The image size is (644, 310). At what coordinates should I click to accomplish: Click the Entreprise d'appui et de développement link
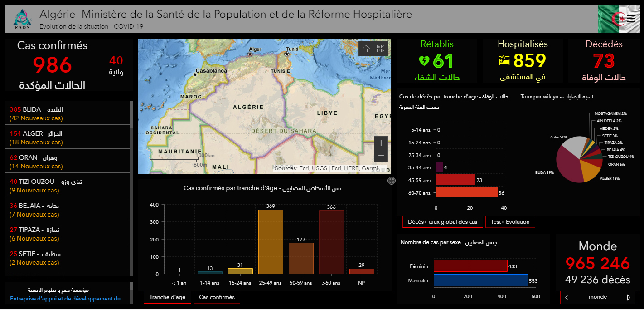tap(65, 299)
